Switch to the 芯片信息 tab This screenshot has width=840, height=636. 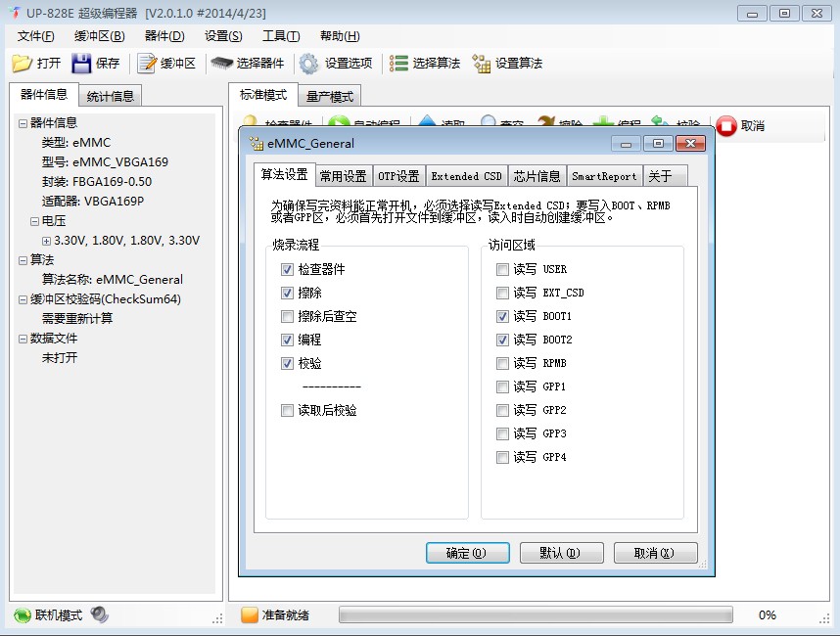click(537, 176)
